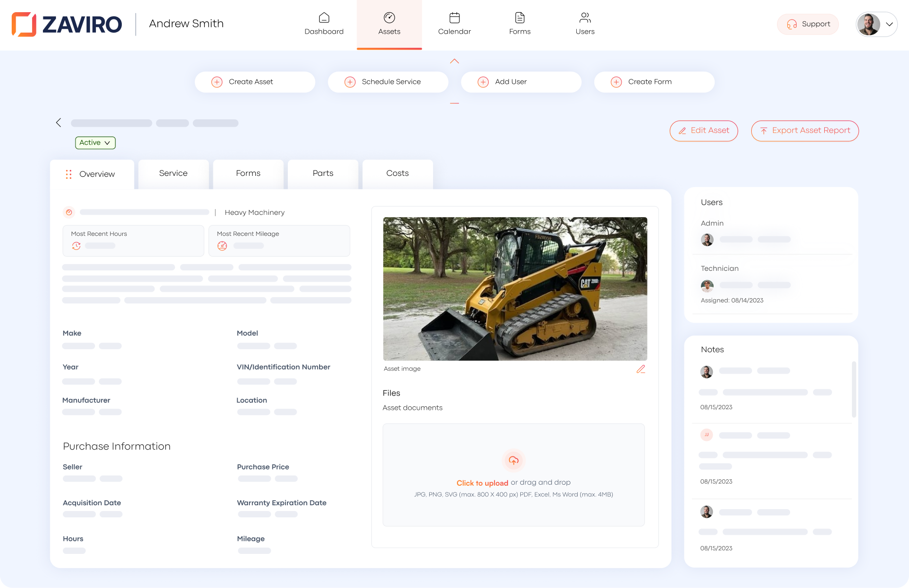909x588 pixels.
Task: Click the Zaviro logo
Action: pyautogui.click(x=67, y=24)
